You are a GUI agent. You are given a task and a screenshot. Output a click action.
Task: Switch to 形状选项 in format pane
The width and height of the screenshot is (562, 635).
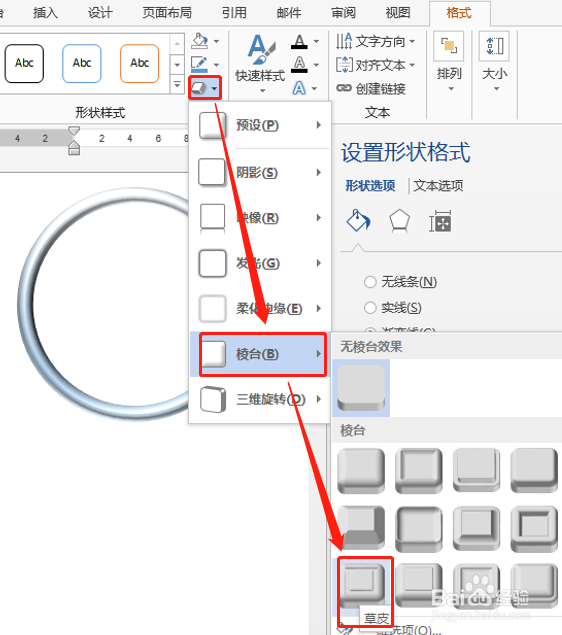click(370, 185)
